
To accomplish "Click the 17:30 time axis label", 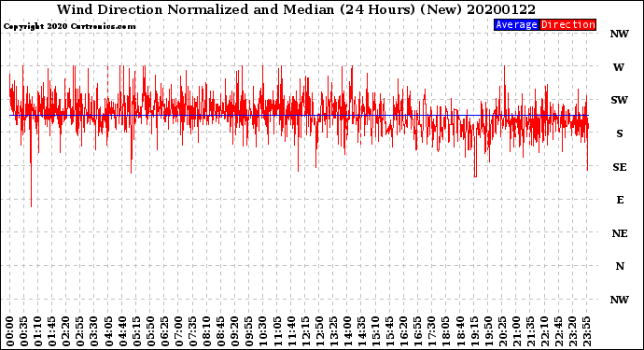I will tap(431, 331).
